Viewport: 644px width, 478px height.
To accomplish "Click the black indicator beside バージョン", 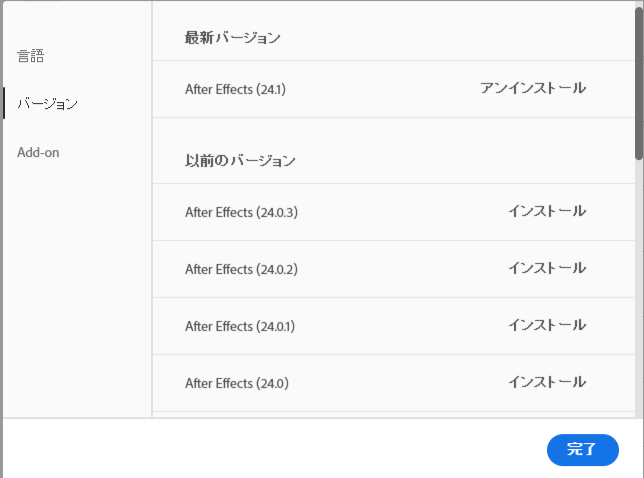I will point(4,104).
